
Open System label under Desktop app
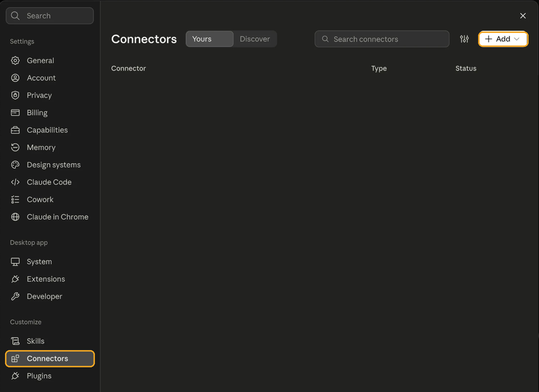click(x=39, y=262)
